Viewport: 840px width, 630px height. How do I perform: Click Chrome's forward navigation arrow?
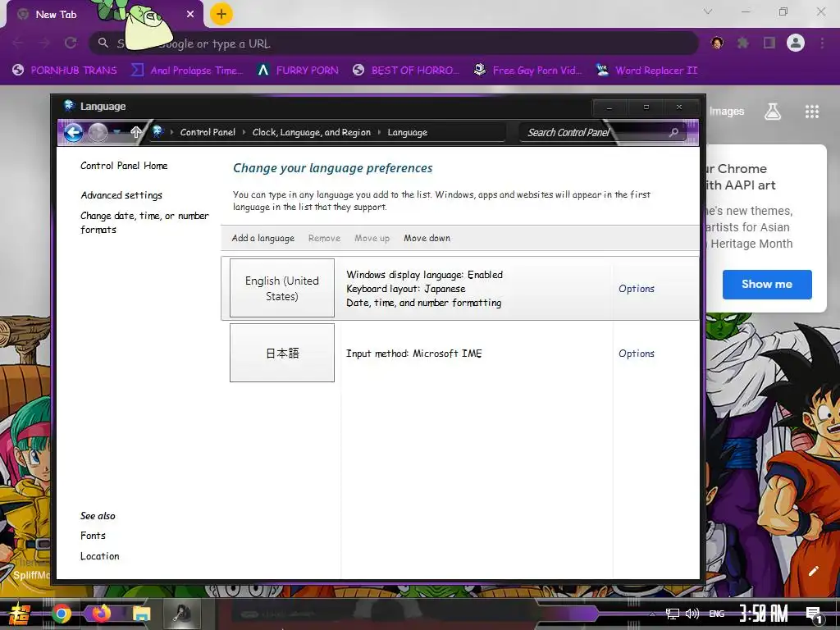(x=44, y=43)
